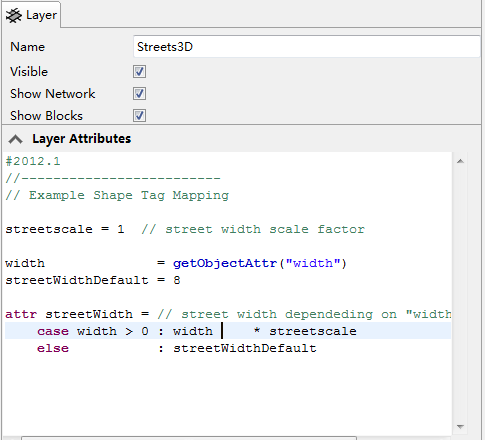Click the getObjectAttr("width") function call
485x440 pixels.
260,263
